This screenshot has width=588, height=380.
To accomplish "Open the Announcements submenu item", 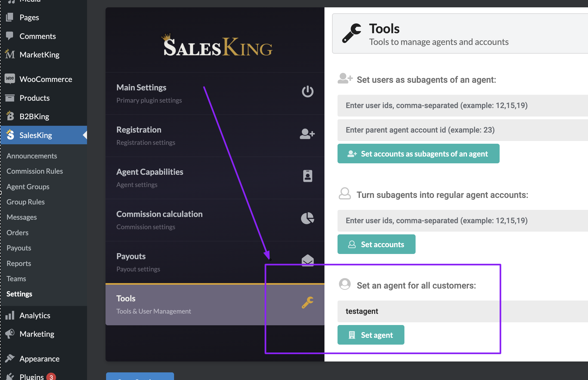I will click(x=32, y=156).
